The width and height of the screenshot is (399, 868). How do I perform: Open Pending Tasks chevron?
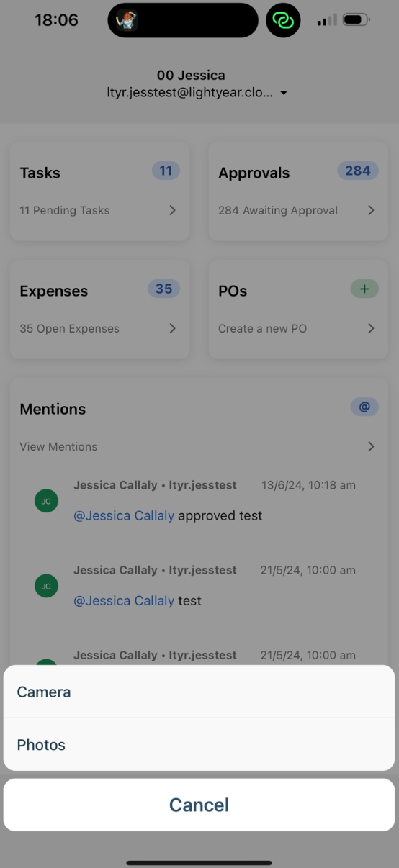click(x=172, y=210)
